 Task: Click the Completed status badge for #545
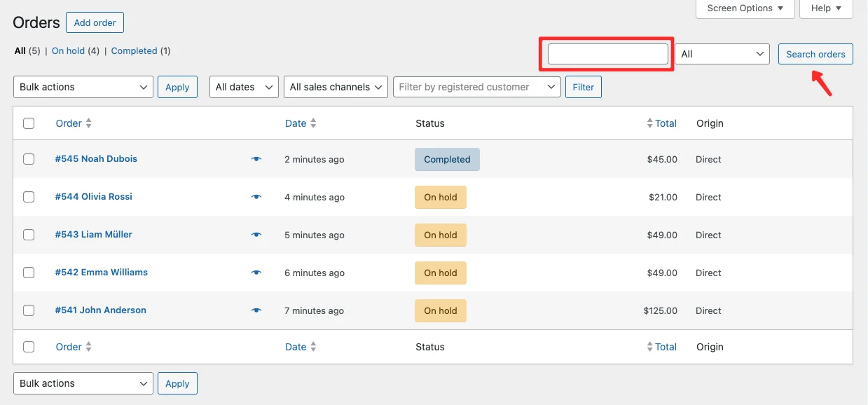pyautogui.click(x=447, y=159)
